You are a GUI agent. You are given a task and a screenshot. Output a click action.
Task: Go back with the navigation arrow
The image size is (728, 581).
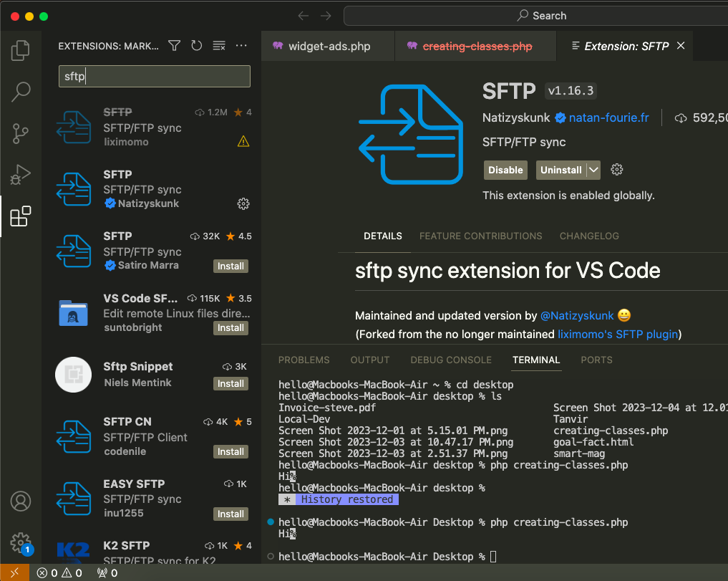(x=304, y=16)
